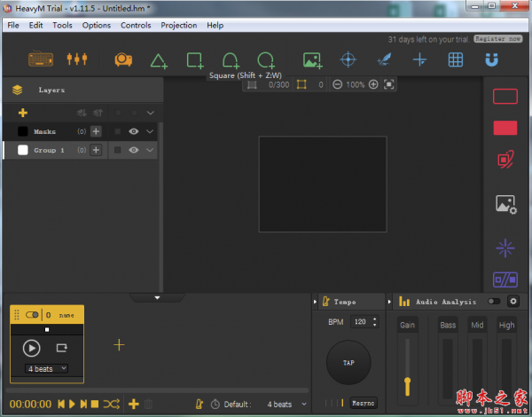Click the white Group 1 color swatch
Screen dimensions: 532x417
coord(23,150)
